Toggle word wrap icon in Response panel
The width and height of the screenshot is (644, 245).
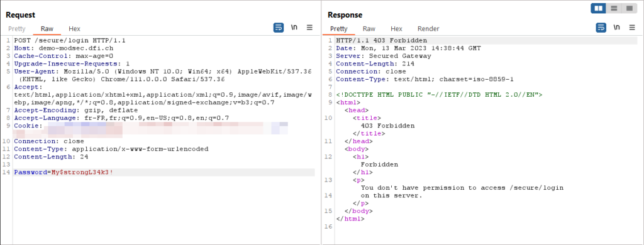pyautogui.click(x=601, y=28)
